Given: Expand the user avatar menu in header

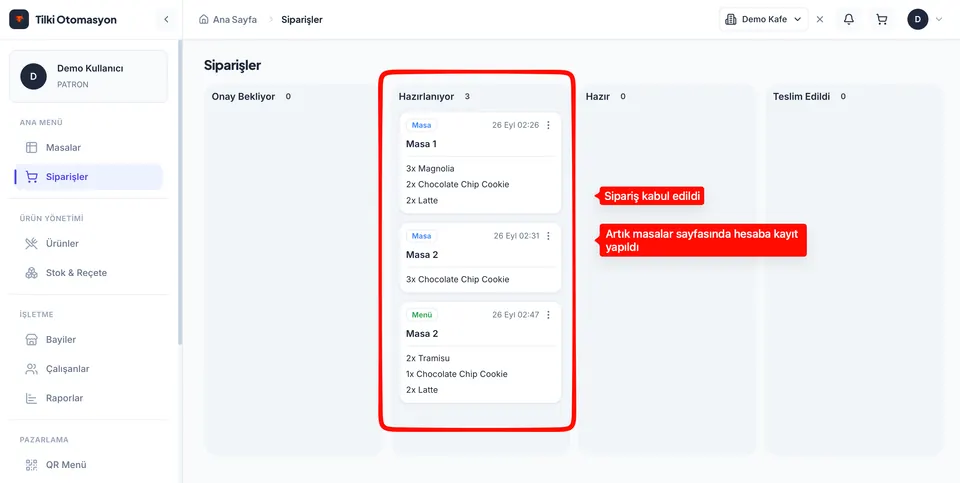Looking at the screenshot, I should [925, 20].
